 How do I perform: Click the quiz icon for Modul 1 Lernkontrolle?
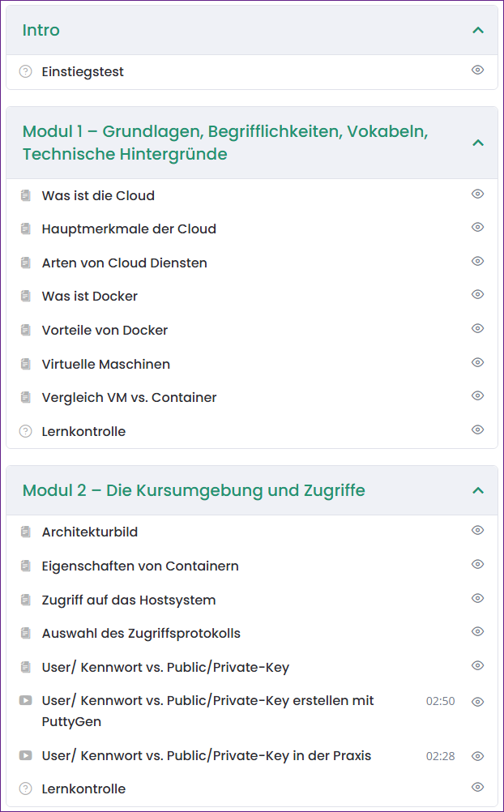[25, 431]
